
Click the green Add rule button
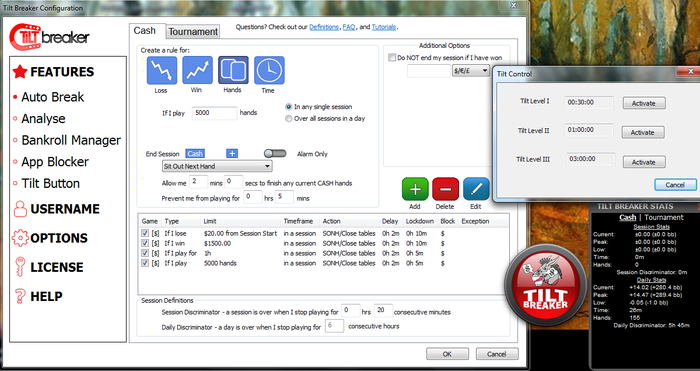tap(415, 189)
